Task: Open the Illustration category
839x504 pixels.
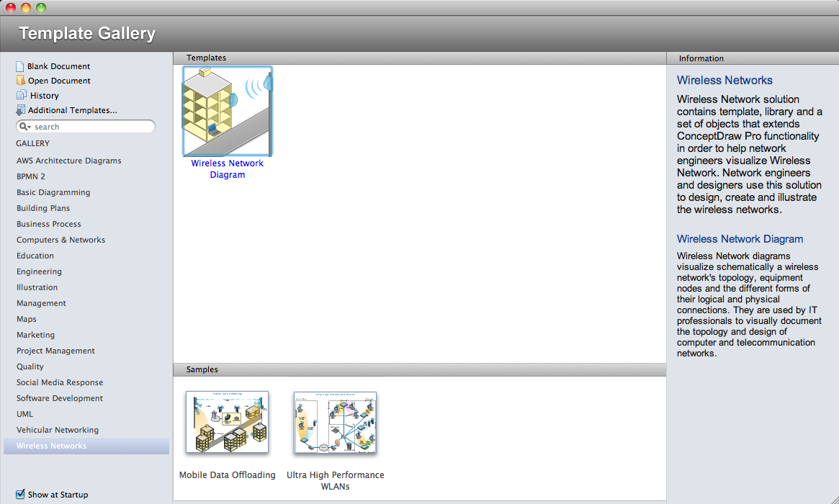Action: (x=37, y=287)
